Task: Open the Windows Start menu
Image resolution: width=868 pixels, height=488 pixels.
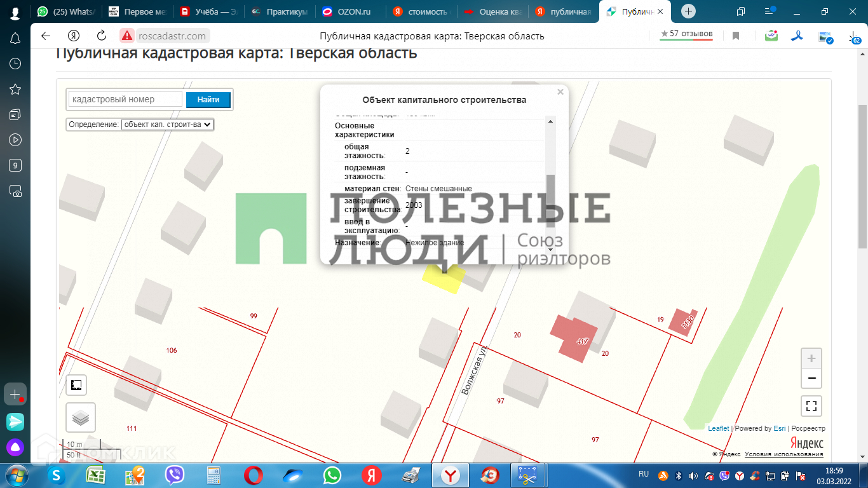Action: pos(15,475)
